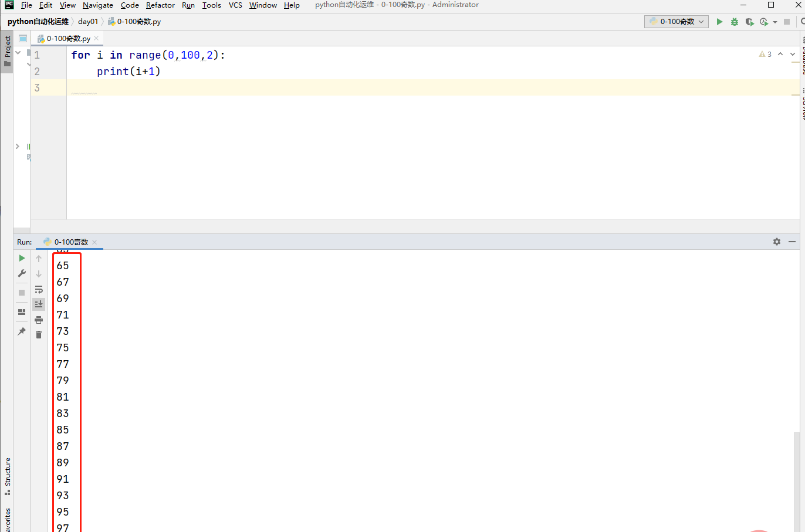Viewport: 805px width, 532px height.
Task: Click output value 89
Action: coord(63,463)
